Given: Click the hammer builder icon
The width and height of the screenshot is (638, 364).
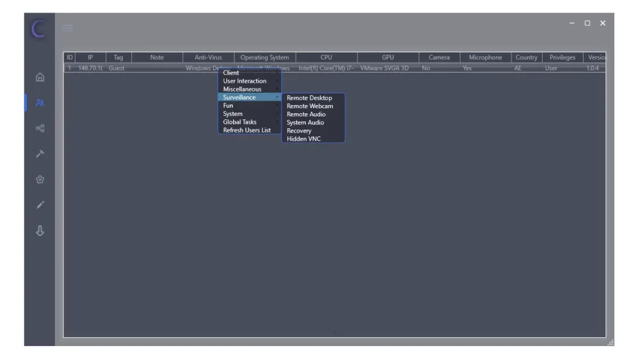Looking at the screenshot, I should 40,154.
